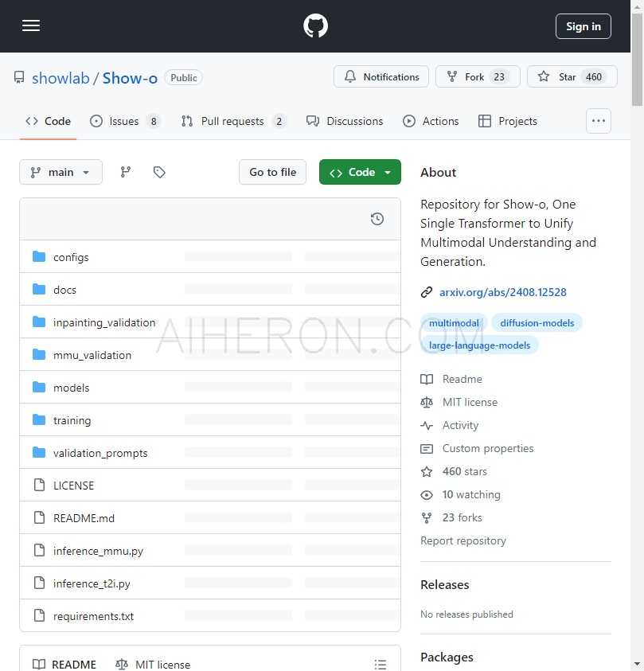Click the more tabs ellipsis icon
This screenshot has width=644, height=671.
click(x=599, y=121)
